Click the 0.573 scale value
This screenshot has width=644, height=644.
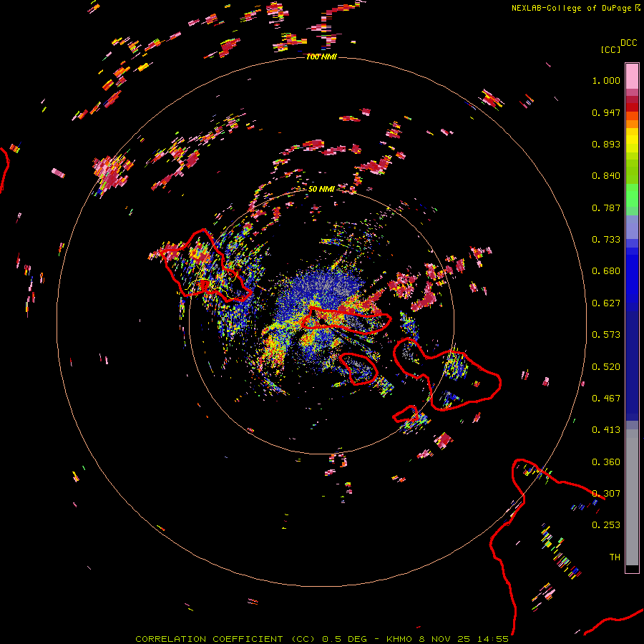pos(606,335)
